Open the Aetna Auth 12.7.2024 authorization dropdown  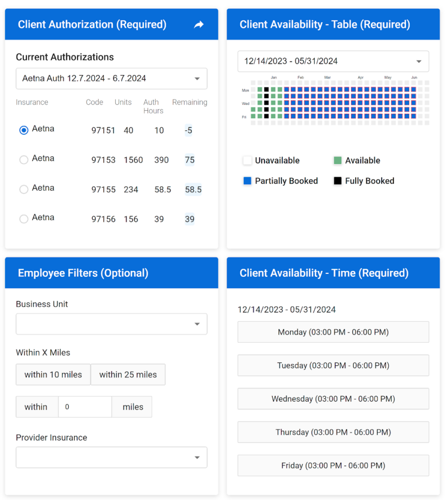tap(111, 79)
